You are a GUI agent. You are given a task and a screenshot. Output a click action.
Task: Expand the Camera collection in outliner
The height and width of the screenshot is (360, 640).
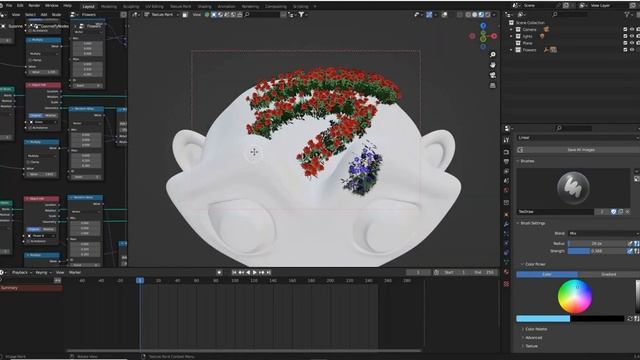click(x=511, y=29)
